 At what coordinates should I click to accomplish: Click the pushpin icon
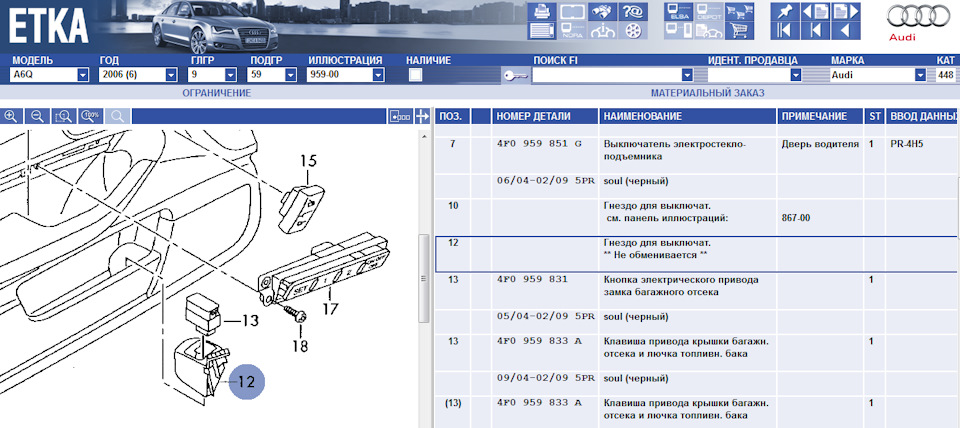(x=785, y=11)
